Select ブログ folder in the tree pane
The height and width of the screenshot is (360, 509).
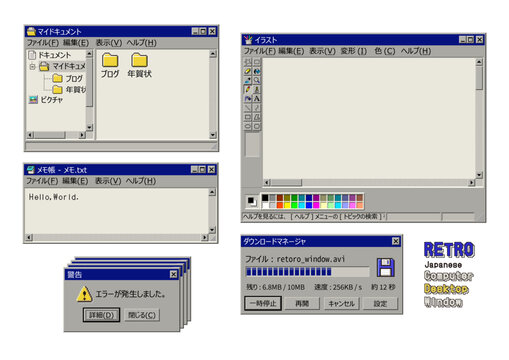(x=68, y=78)
